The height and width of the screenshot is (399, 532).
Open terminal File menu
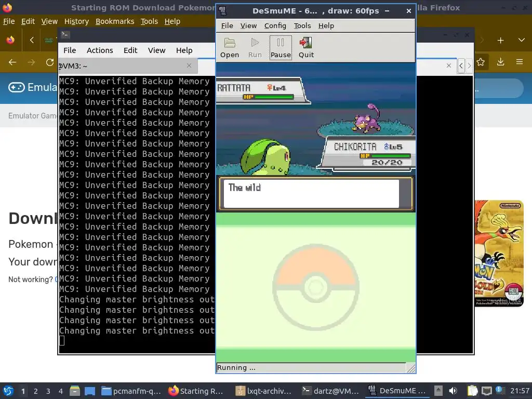70,50
